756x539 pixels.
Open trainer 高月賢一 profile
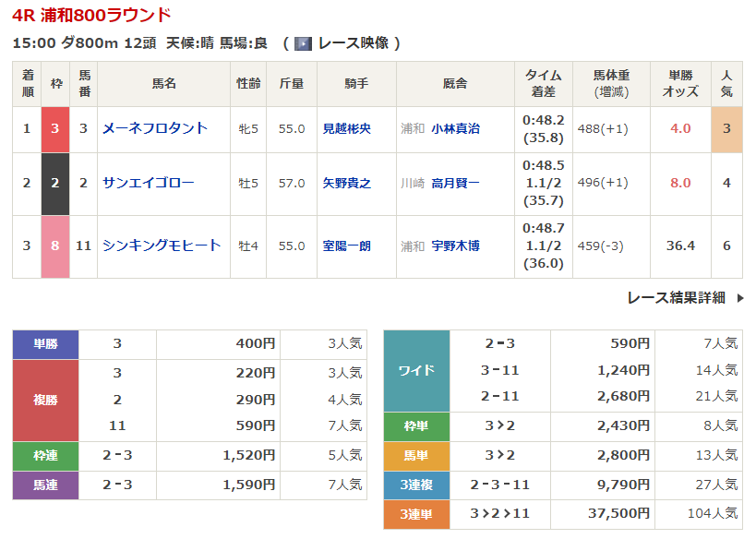click(455, 184)
